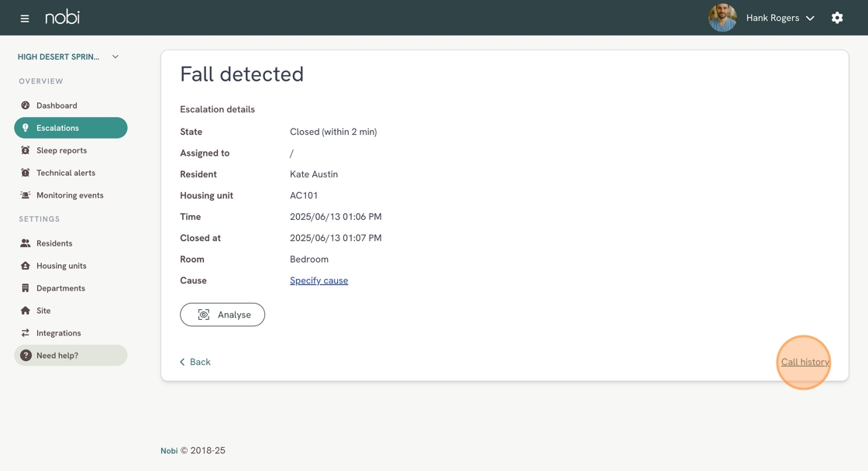The width and height of the screenshot is (868, 471).
Task: Click the Escalations lightbulb icon
Action: [x=26, y=128]
